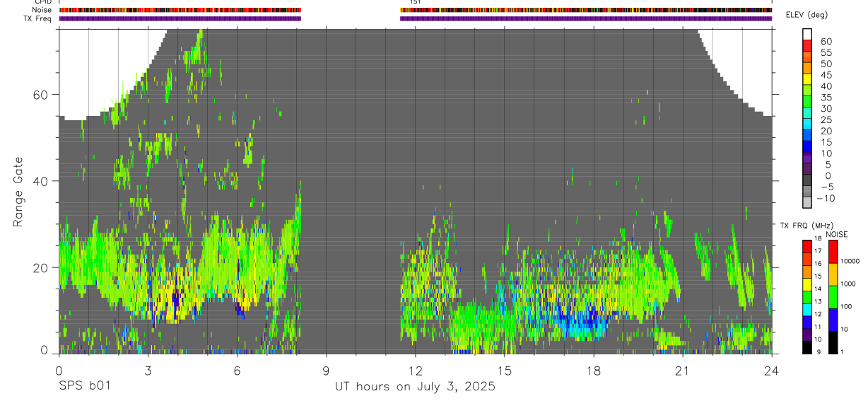Pick the white top segment of ELEV colorbar

pyautogui.click(x=807, y=34)
